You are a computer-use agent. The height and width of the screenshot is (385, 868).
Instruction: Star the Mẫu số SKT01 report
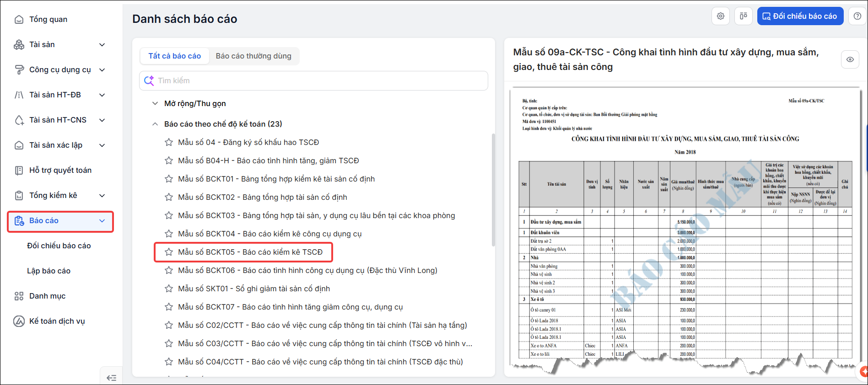(169, 289)
